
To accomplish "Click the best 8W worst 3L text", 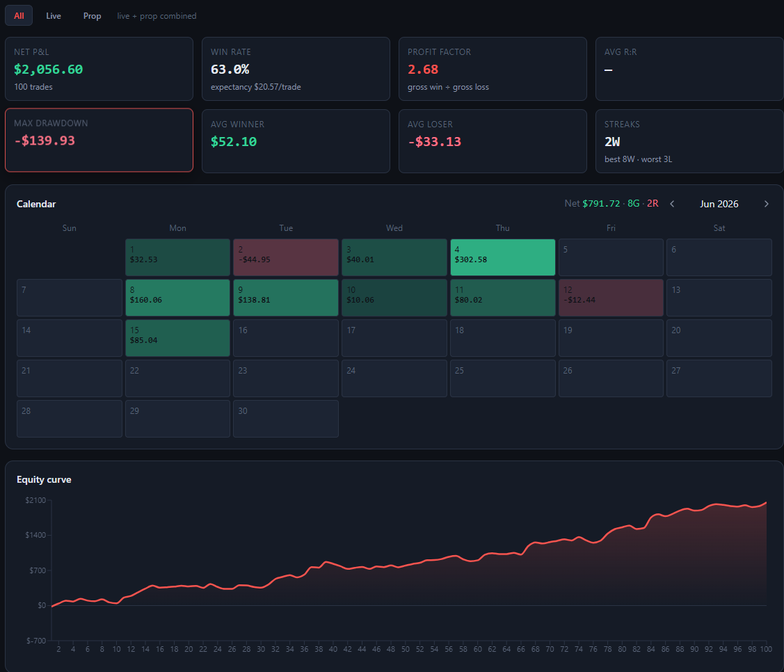I will 638,159.
